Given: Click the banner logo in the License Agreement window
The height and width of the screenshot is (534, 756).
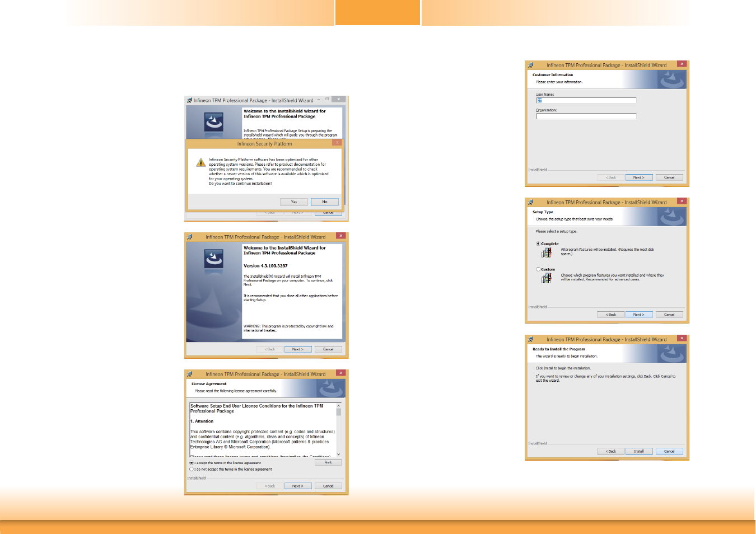Looking at the screenshot, I should coord(331,388).
